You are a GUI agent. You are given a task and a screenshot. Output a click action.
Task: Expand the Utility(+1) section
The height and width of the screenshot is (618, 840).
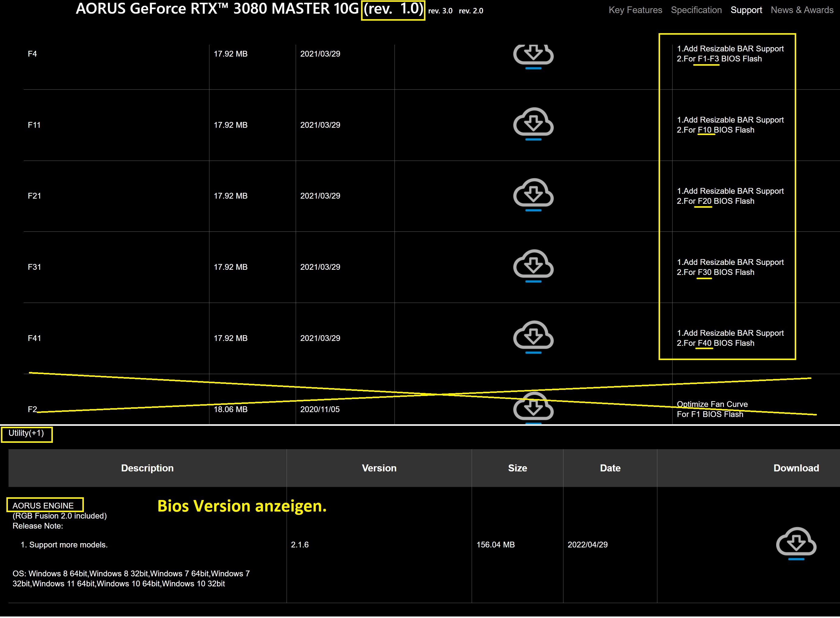click(x=26, y=433)
